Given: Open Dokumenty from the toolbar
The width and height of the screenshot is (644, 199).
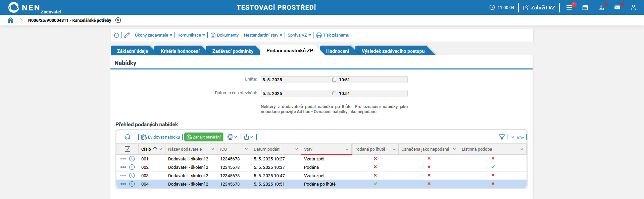Looking at the screenshot, I should coord(225,35).
